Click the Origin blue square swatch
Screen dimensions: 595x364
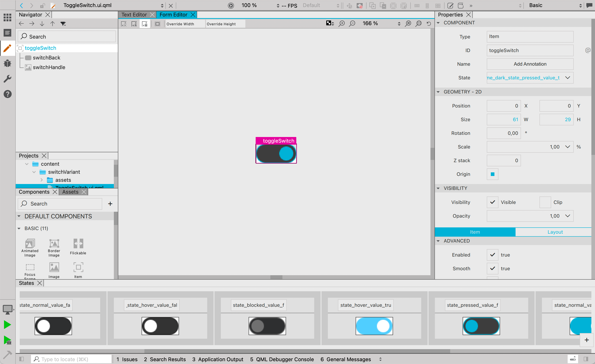492,174
